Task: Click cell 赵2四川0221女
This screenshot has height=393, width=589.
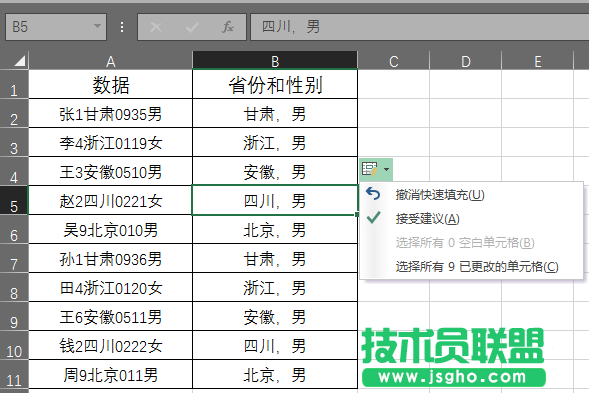Action: coord(110,201)
